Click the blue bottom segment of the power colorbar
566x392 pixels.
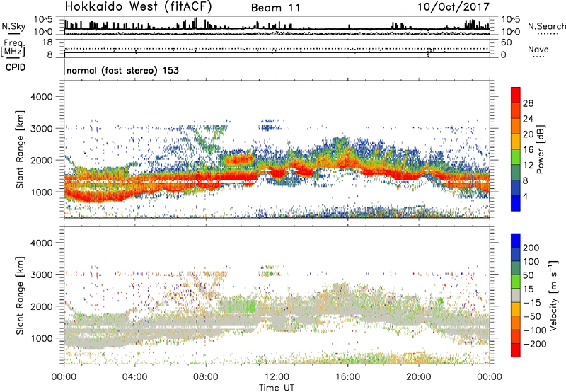pos(516,203)
